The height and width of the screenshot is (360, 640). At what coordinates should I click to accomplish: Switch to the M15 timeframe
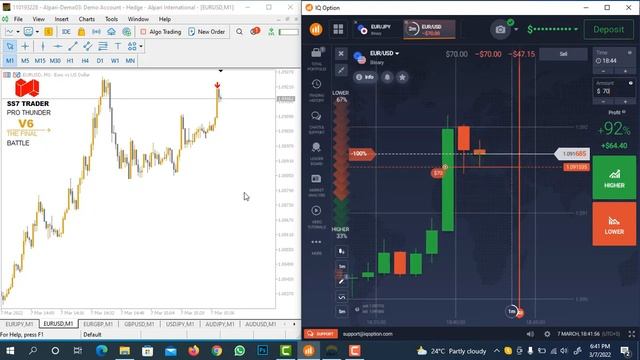coord(40,60)
